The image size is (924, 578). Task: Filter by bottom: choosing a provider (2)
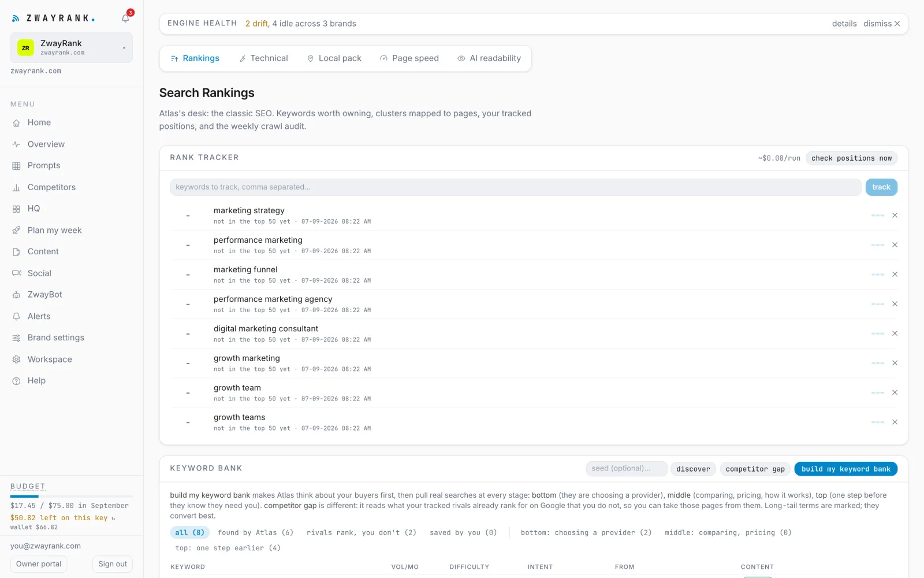586,532
